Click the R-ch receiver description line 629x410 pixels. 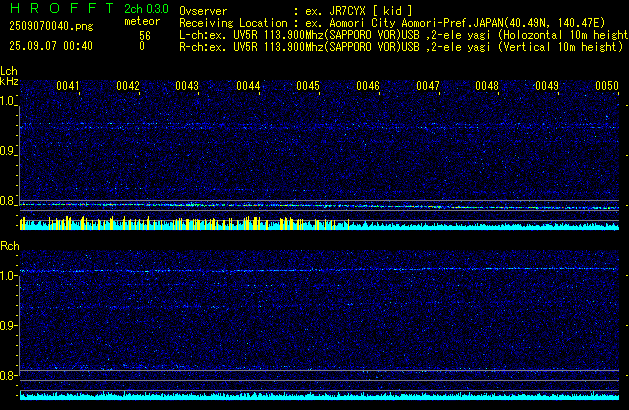(x=401, y=47)
